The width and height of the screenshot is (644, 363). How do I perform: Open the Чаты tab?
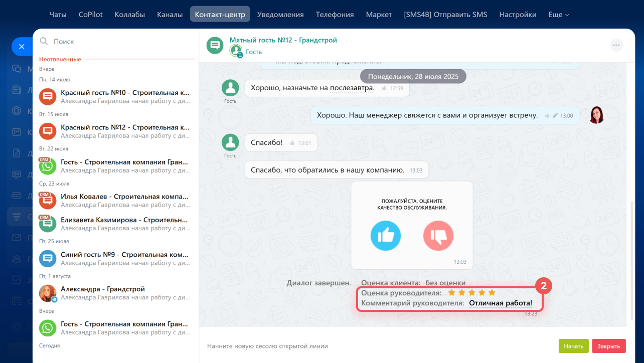pos(58,15)
